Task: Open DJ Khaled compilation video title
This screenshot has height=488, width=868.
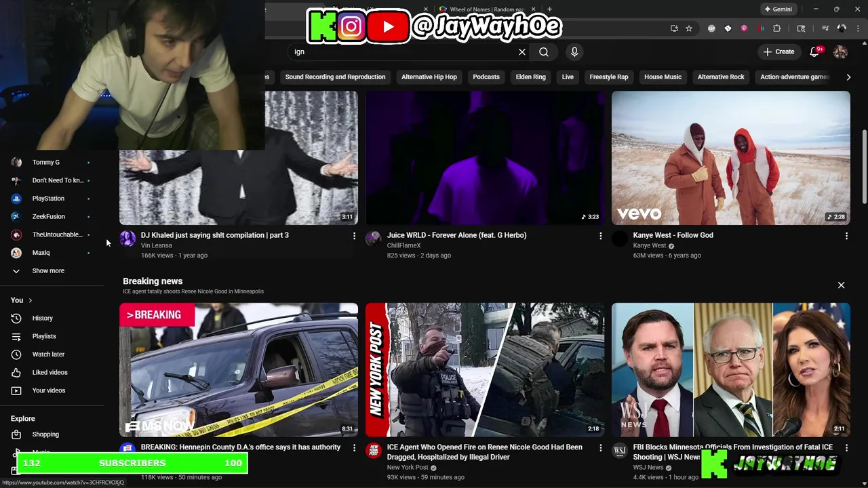Action: [215, 235]
